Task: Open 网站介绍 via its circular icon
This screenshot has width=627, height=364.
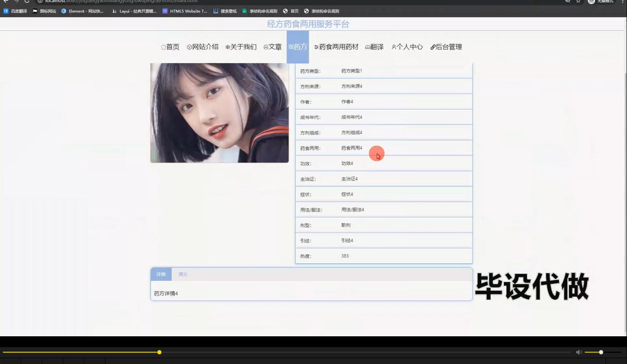Action: point(189,47)
